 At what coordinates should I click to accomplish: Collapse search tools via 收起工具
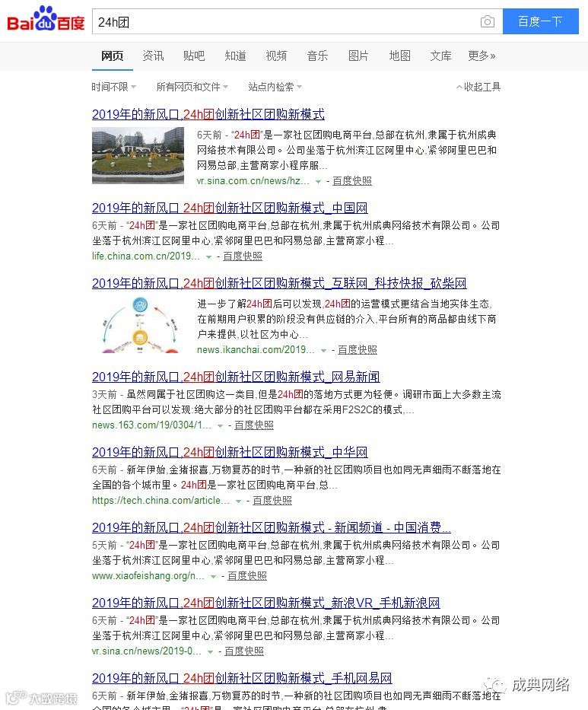(x=478, y=87)
